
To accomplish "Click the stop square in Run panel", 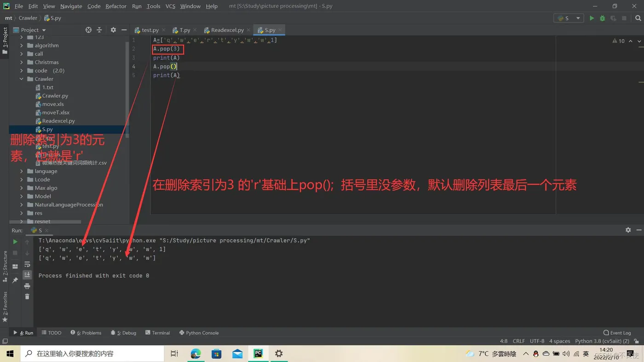I will point(15,253).
